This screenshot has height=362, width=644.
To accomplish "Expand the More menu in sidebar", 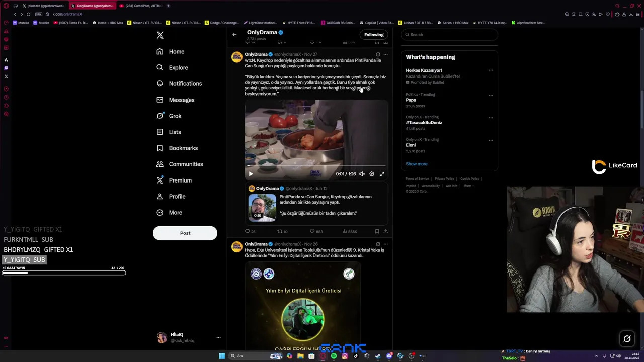I will pyautogui.click(x=169, y=212).
